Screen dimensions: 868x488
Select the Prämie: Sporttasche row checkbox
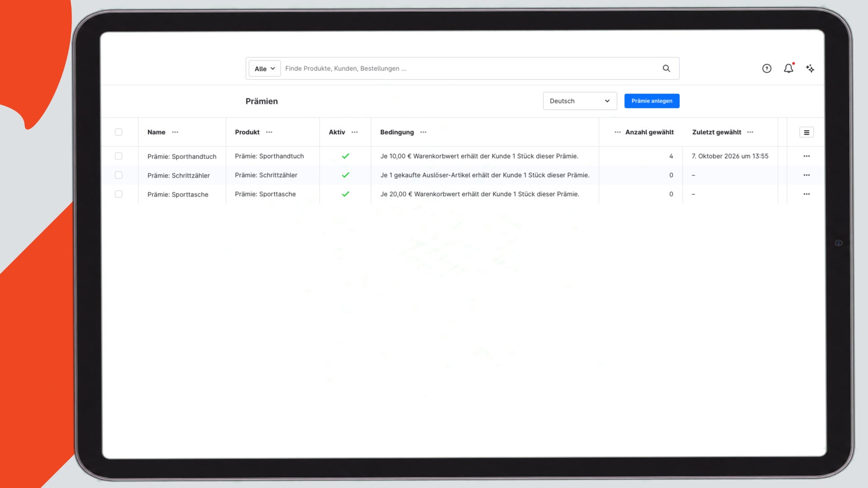(x=118, y=194)
